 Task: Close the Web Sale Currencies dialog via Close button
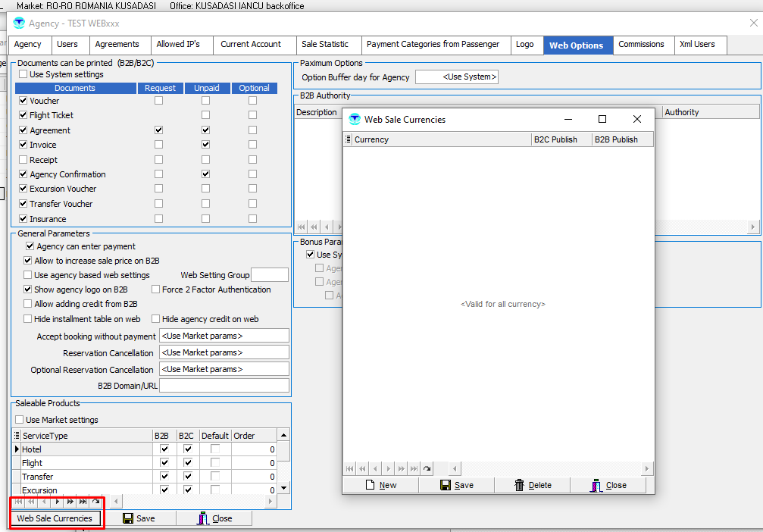point(608,485)
